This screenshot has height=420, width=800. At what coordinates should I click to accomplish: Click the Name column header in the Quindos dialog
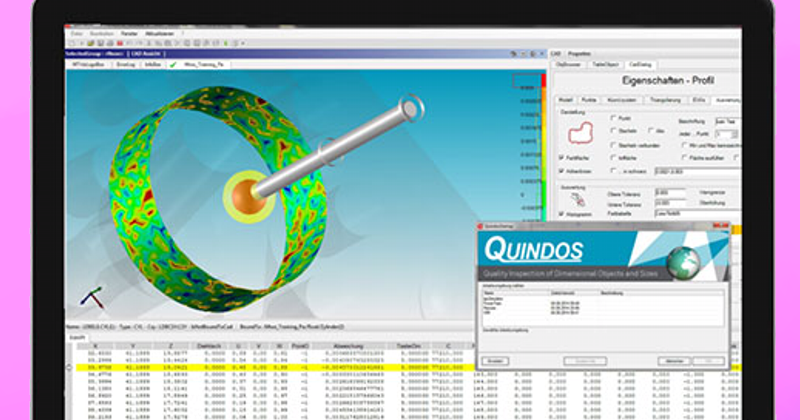click(516, 293)
